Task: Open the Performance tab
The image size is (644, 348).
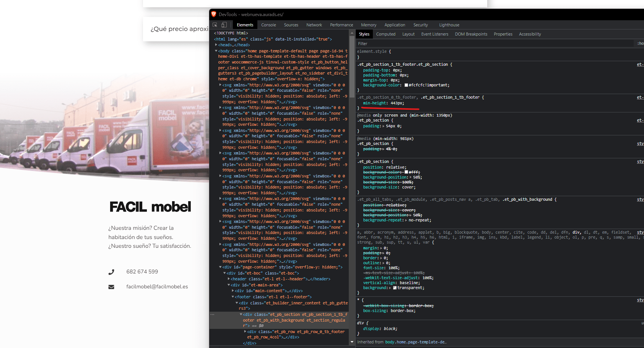Action: (x=342, y=25)
